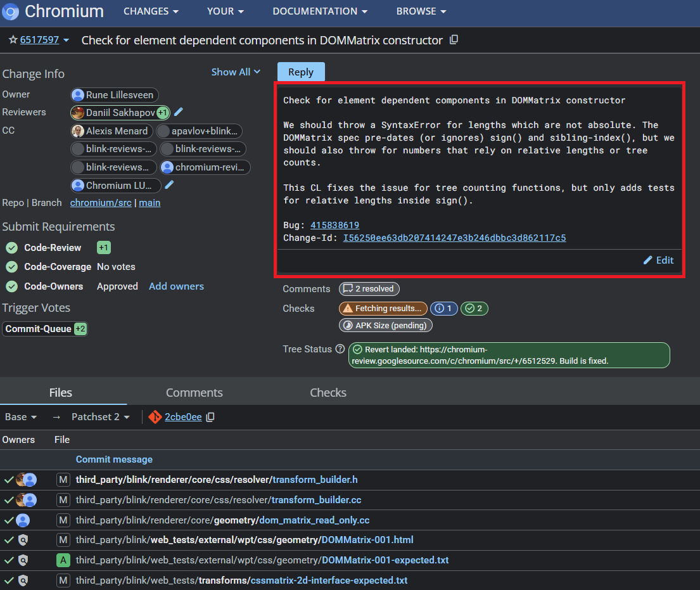Open bug 415838619
This screenshot has height=590, width=700.
pos(334,225)
